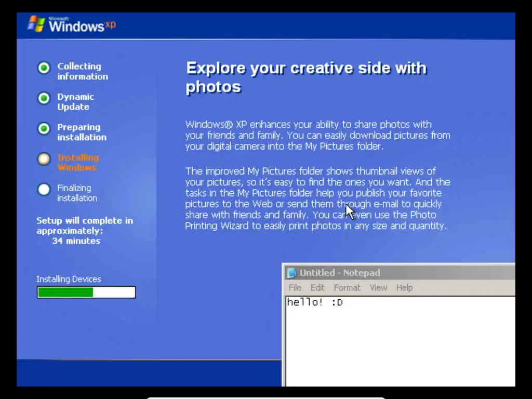Open the File menu in Notepad
The image size is (532, 399).
[x=295, y=288]
